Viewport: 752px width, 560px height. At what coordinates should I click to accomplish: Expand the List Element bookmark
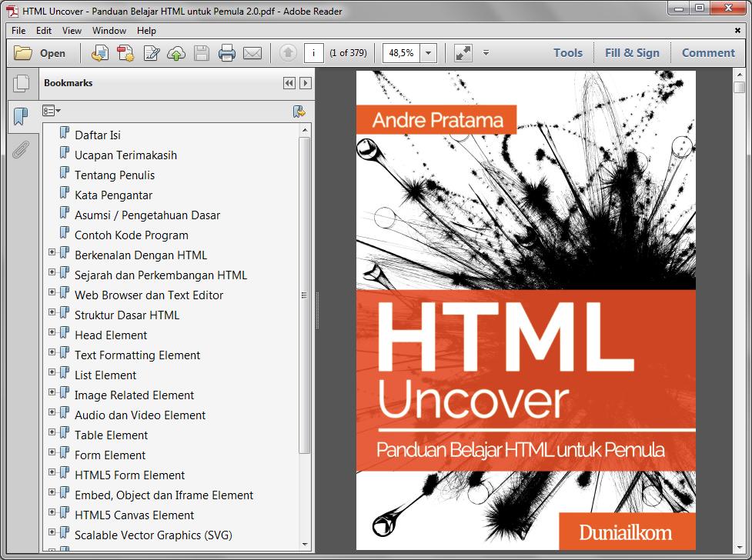52,372
